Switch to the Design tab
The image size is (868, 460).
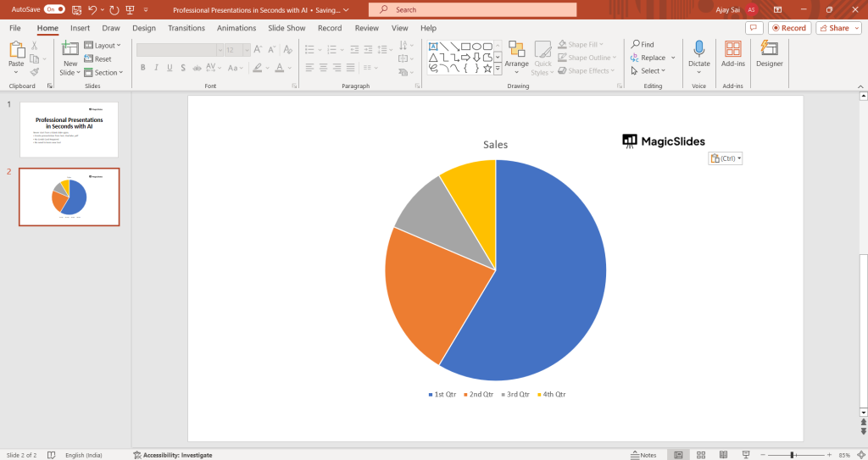(144, 28)
